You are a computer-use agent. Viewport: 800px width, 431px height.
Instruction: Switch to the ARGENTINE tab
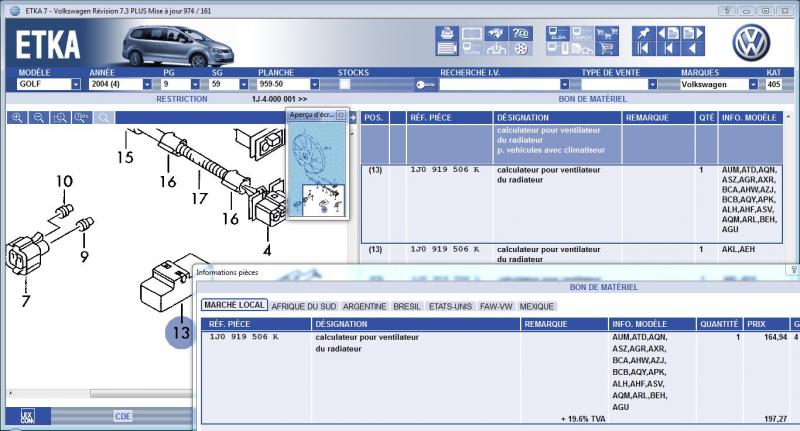[364, 307]
